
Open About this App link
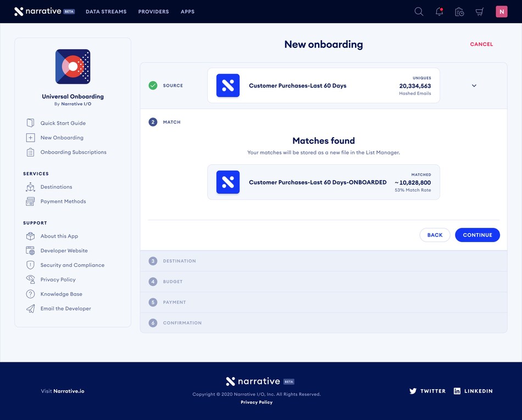(x=59, y=236)
